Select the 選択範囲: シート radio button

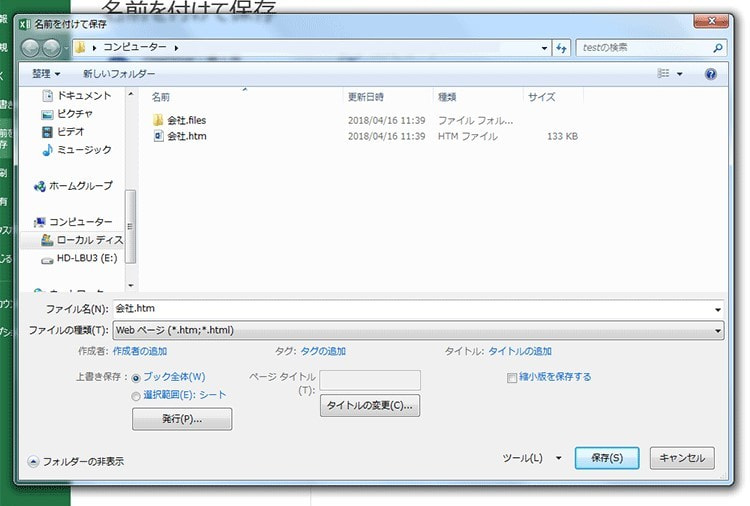click(x=136, y=396)
